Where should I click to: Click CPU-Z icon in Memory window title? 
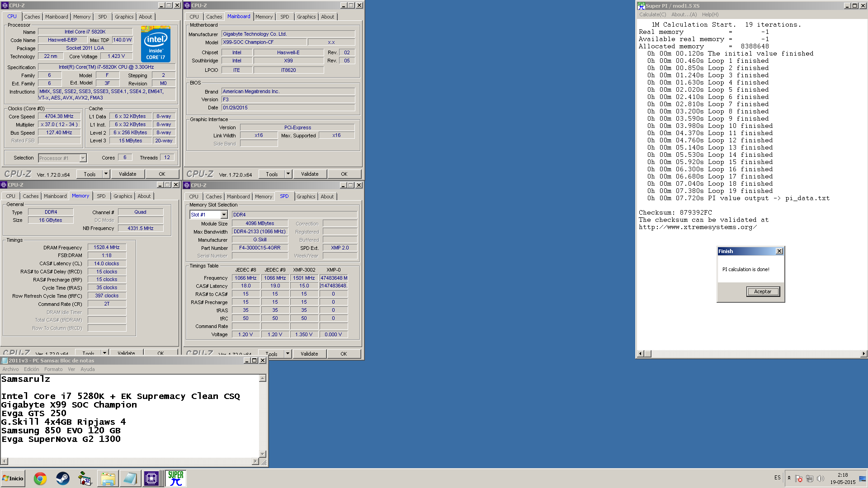pyautogui.click(x=4, y=185)
